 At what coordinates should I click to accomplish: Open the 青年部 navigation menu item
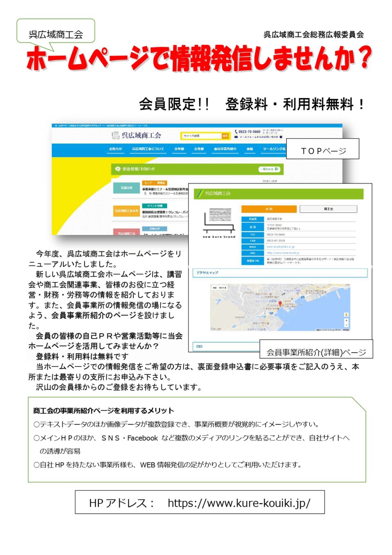pyautogui.click(x=179, y=149)
